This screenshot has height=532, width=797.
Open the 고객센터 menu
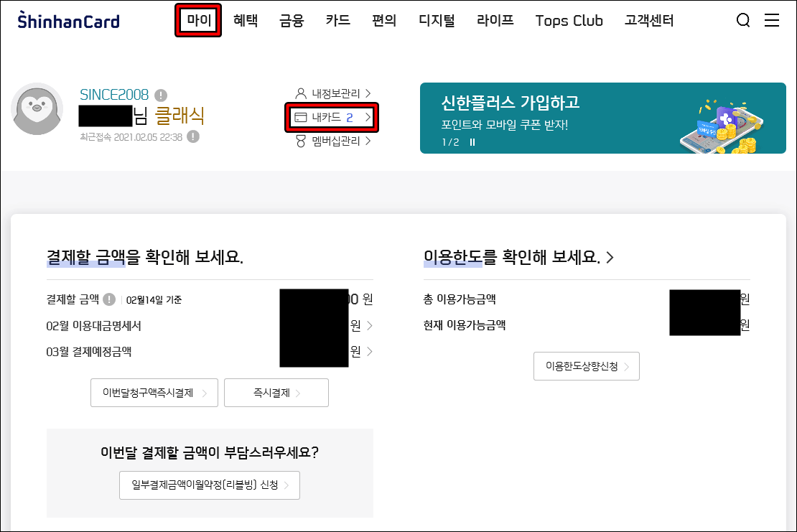[649, 20]
